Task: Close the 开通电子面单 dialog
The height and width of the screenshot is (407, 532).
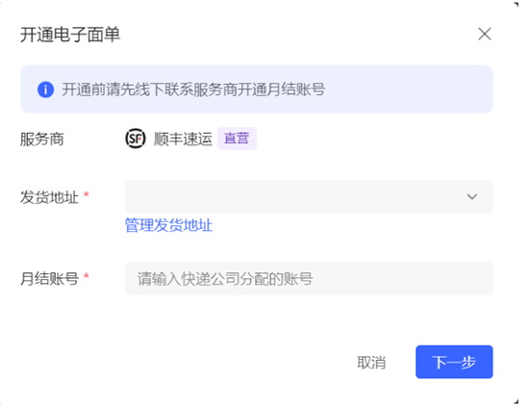Action: (485, 34)
